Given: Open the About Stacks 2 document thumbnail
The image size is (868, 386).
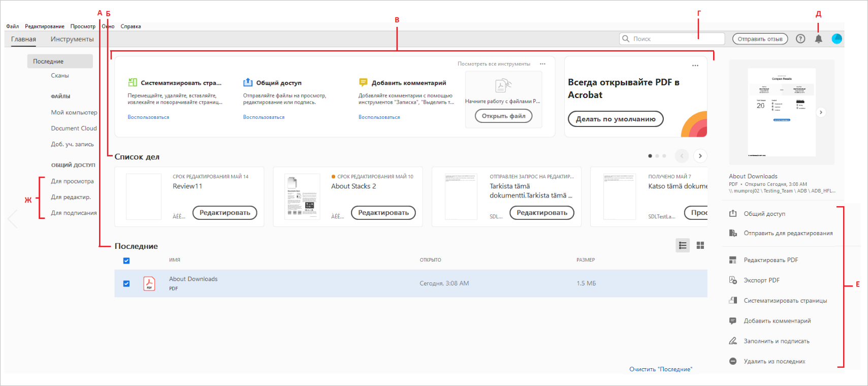Looking at the screenshot, I should point(302,197).
